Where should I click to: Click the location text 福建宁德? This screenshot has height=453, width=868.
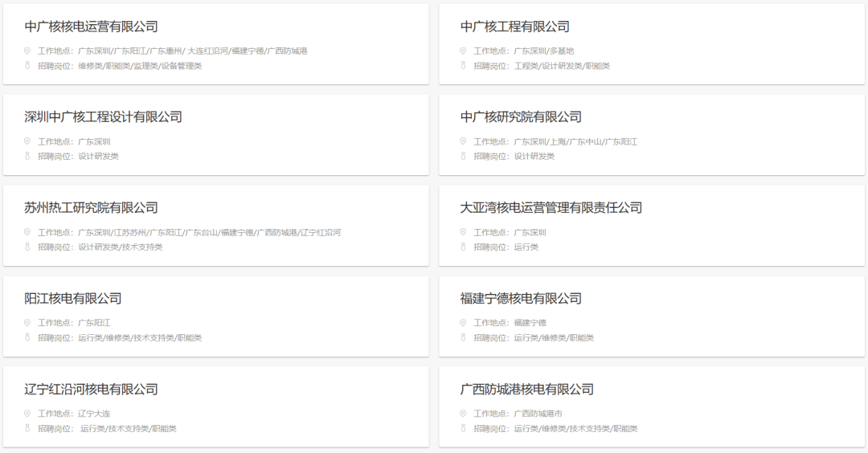pos(530,322)
